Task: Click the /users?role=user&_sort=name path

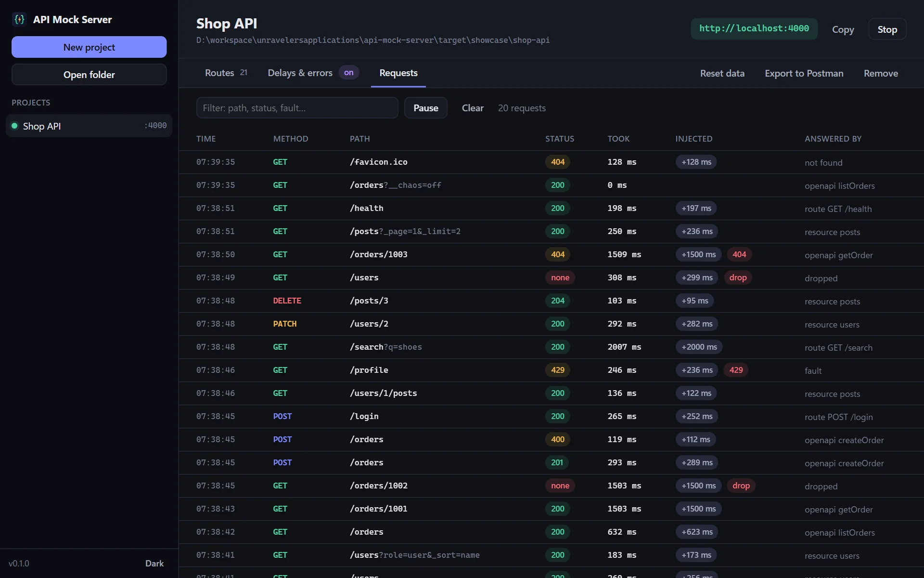Action: [415, 555]
